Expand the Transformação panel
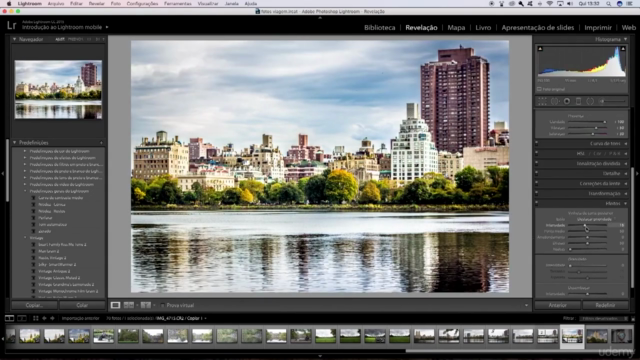 [x=626, y=193]
